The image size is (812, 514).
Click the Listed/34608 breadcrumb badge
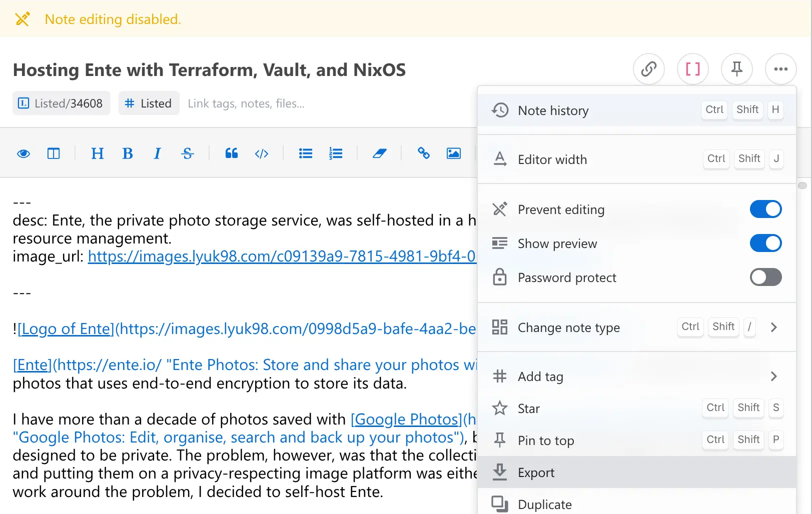click(61, 103)
